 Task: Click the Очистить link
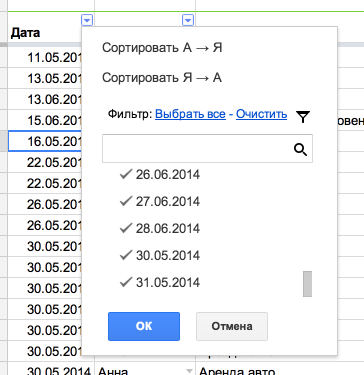click(x=262, y=114)
